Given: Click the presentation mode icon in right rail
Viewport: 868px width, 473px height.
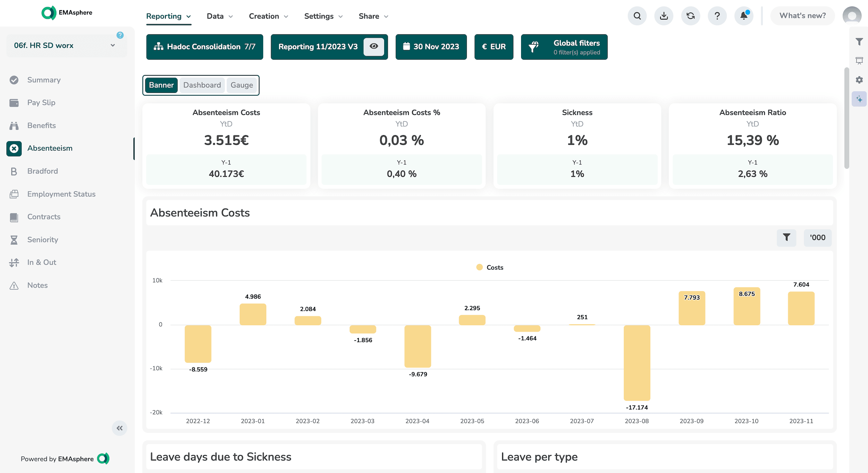Looking at the screenshot, I should pos(859,61).
